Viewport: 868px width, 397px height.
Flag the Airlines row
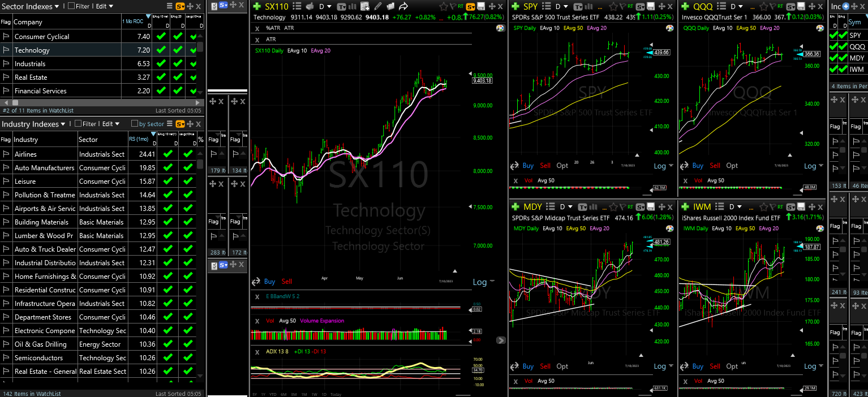pyautogui.click(x=6, y=154)
